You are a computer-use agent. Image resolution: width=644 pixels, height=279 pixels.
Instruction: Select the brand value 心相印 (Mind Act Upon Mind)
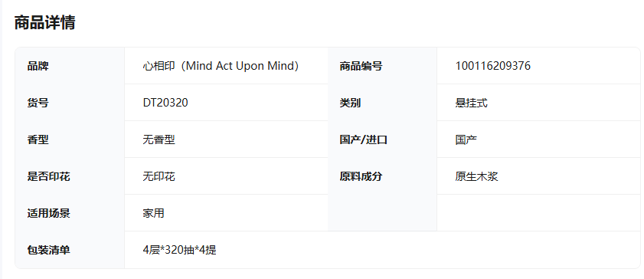click(221, 66)
